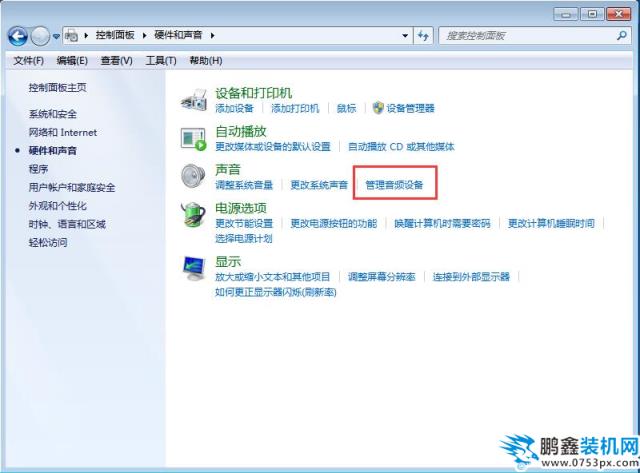Open 用户帐户和家庭安全 in sidebar

tap(72, 187)
